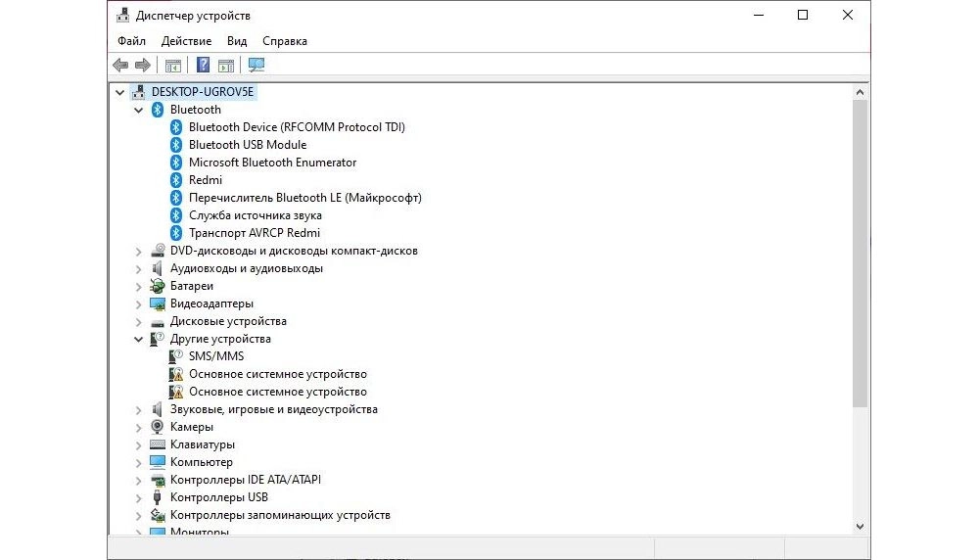Expand the Камеры category
The image size is (979, 560).
point(139,427)
